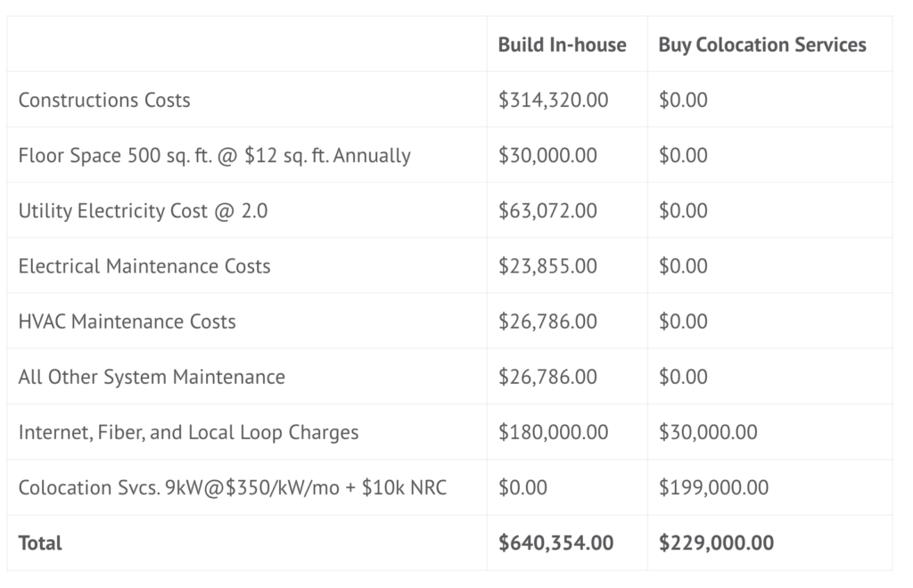The width and height of the screenshot is (913, 588).
Task: Click the Build In-house total $640,354.00
Action: point(555,543)
